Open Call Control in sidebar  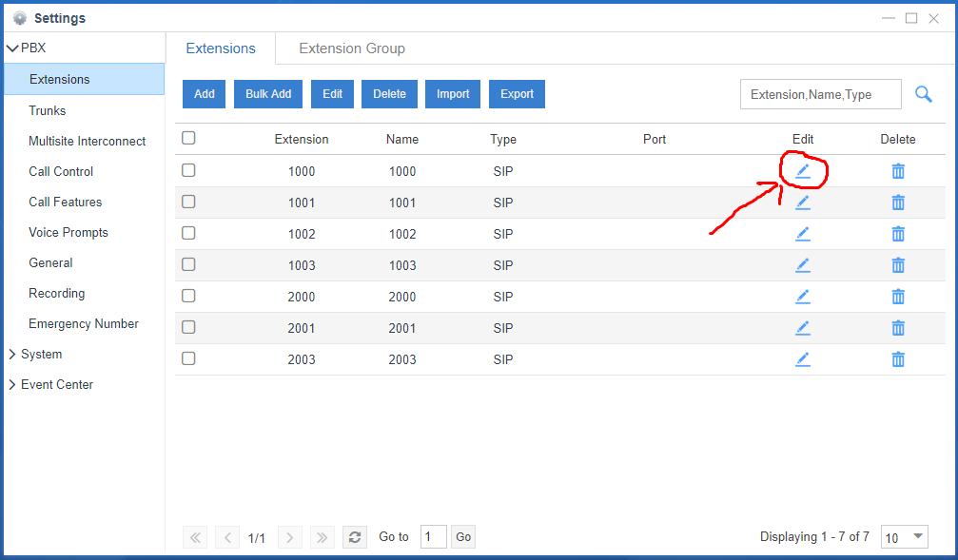coord(61,171)
